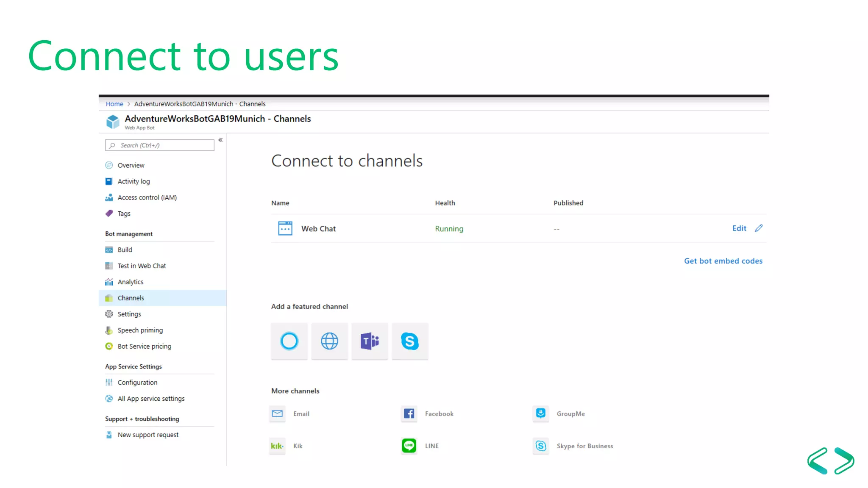Click the LINE channel label
The image size is (868, 488).
(x=431, y=446)
